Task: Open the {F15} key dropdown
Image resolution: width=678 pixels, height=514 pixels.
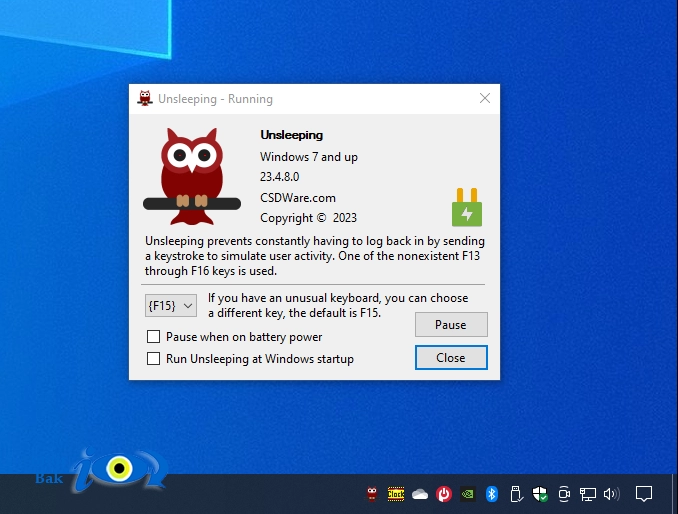Action: (171, 306)
